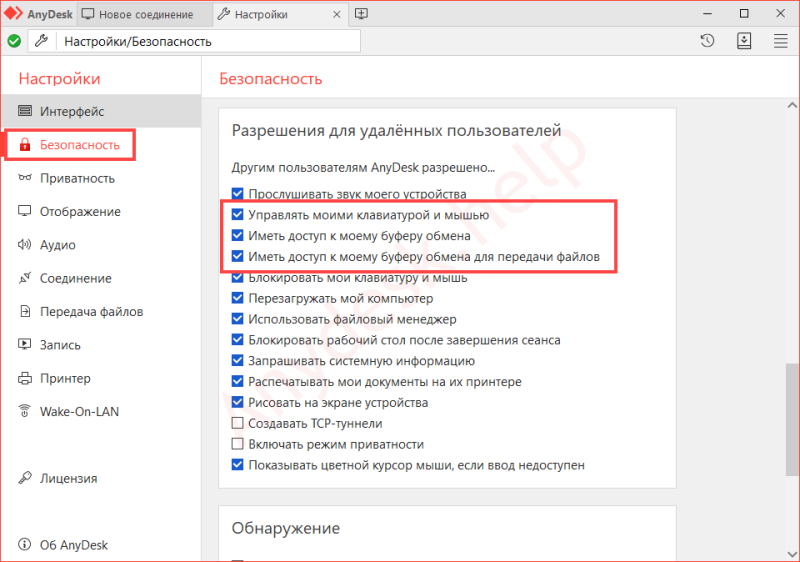
Task: Click the scrollbar down arrow
Action: click(x=792, y=554)
